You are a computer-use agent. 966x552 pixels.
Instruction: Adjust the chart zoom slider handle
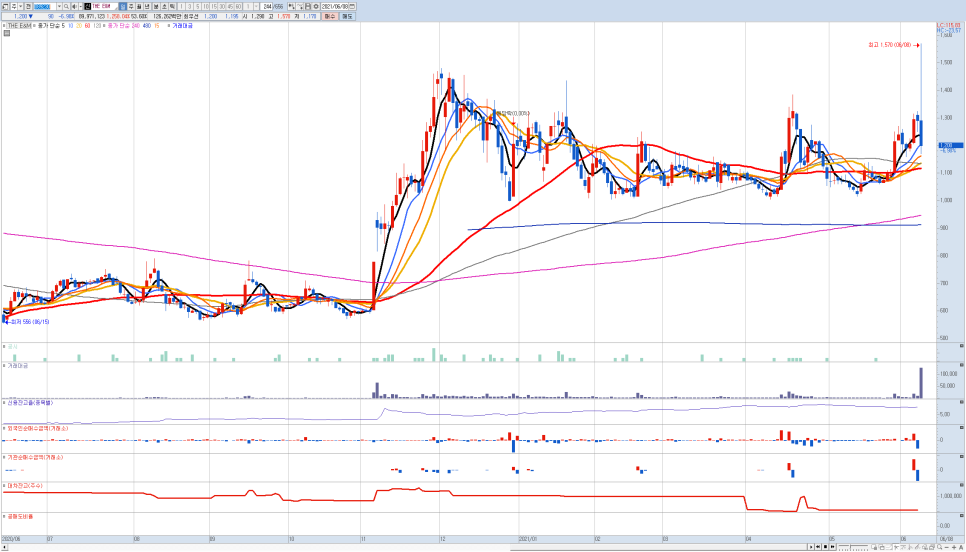tap(850, 547)
